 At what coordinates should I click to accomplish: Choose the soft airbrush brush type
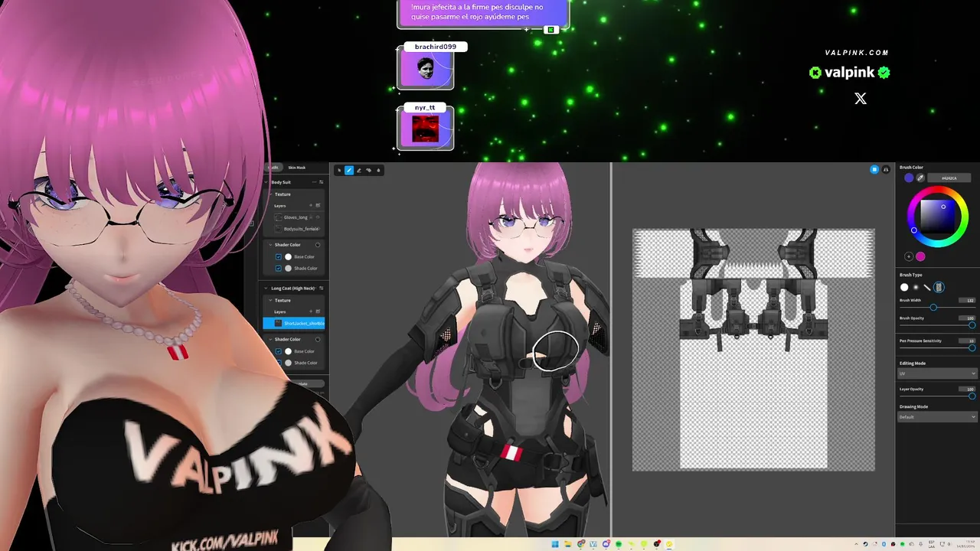click(916, 287)
